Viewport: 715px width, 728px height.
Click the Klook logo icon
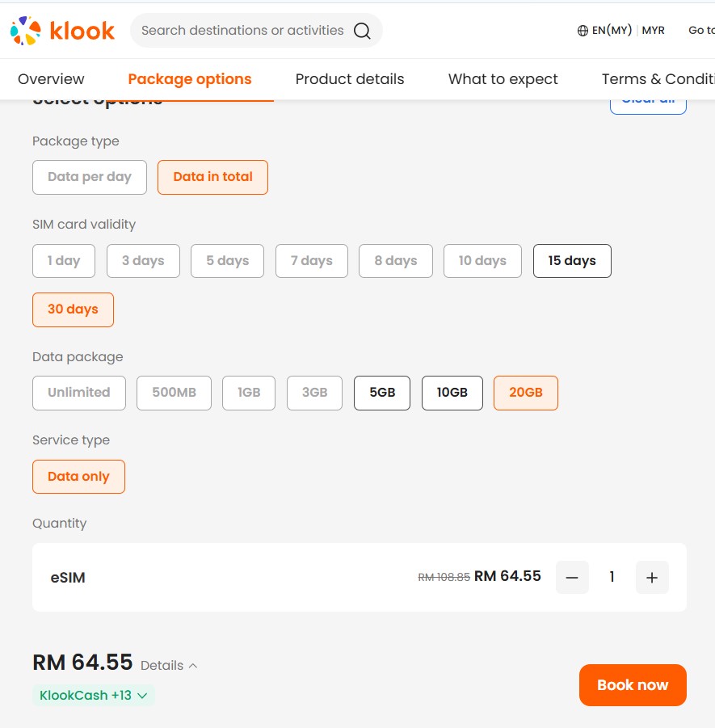tap(25, 31)
